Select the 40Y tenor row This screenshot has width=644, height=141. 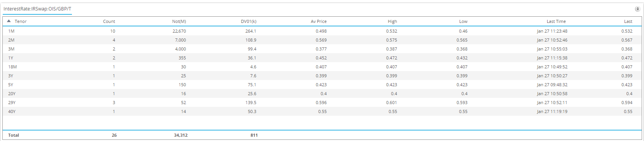pos(322,111)
